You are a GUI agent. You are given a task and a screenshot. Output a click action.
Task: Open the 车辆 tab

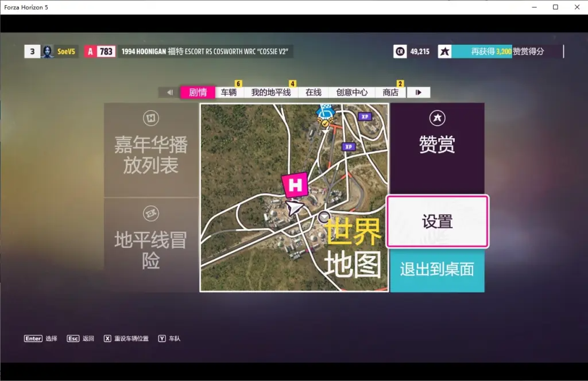(229, 92)
